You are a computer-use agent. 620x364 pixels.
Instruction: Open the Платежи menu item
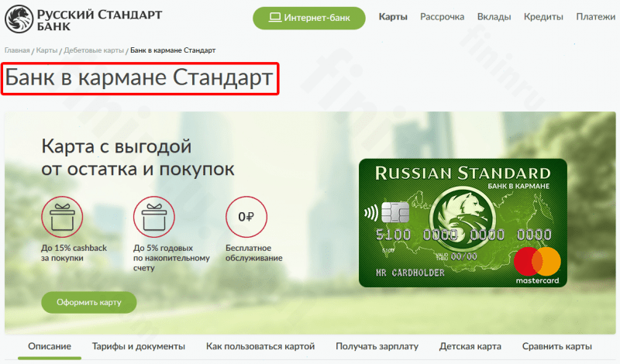click(595, 17)
